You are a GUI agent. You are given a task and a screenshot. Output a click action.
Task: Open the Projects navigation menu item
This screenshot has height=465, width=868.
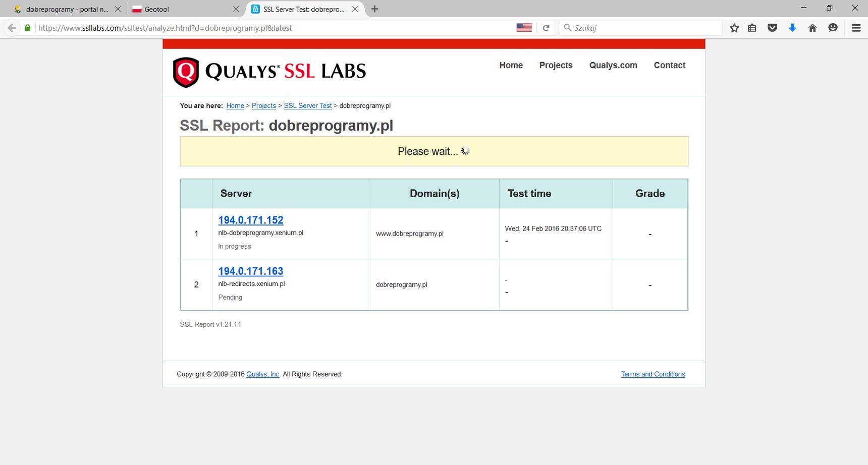[556, 65]
